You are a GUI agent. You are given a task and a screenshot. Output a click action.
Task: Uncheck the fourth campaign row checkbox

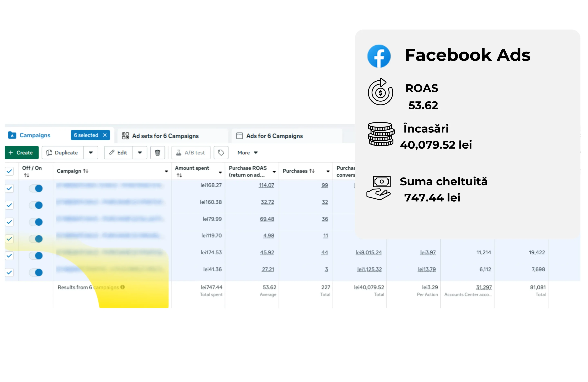(x=9, y=239)
